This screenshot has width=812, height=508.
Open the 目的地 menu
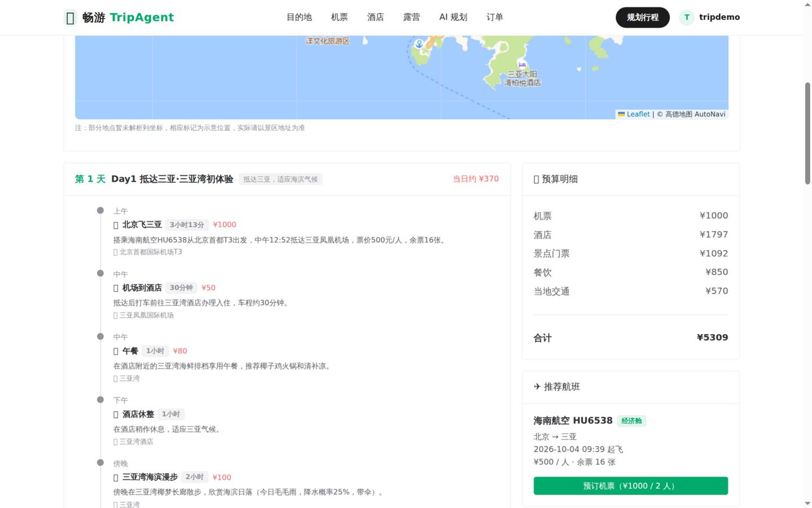(299, 17)
